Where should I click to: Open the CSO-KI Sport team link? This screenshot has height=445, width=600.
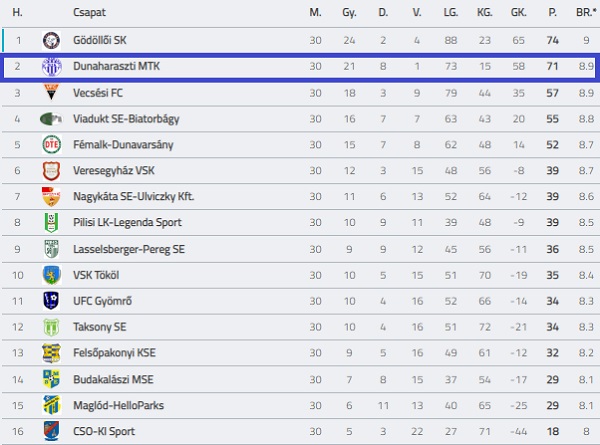(104, 431)
